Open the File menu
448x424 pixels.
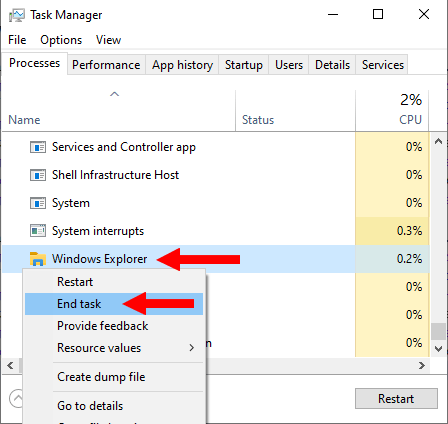[x=17, y=40]
